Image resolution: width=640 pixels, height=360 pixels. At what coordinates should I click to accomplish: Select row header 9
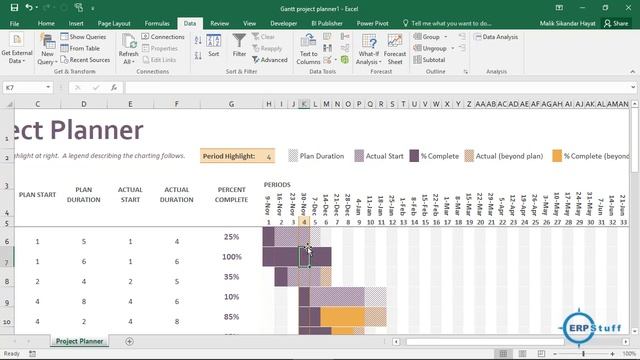click(x=7, y=297)
